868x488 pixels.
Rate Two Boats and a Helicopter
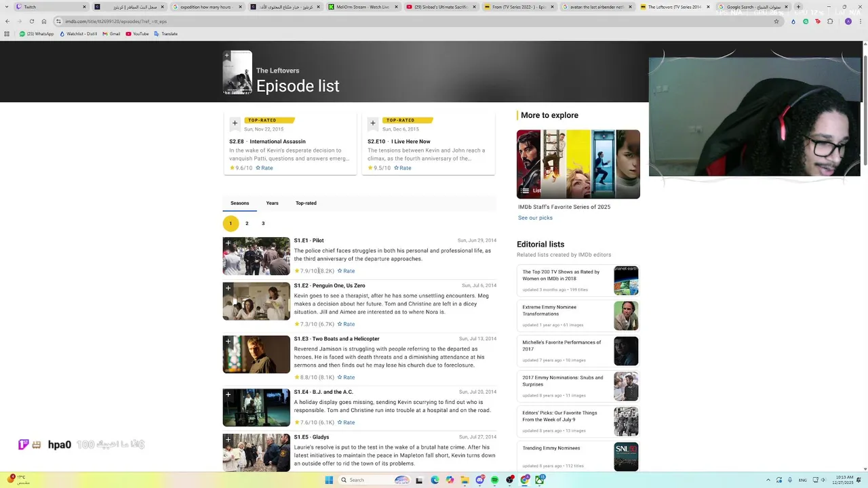click(347, 378)
